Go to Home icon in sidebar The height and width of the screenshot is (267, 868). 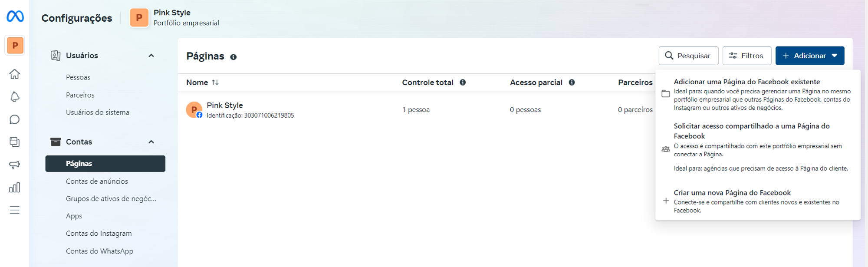[15, 74]
